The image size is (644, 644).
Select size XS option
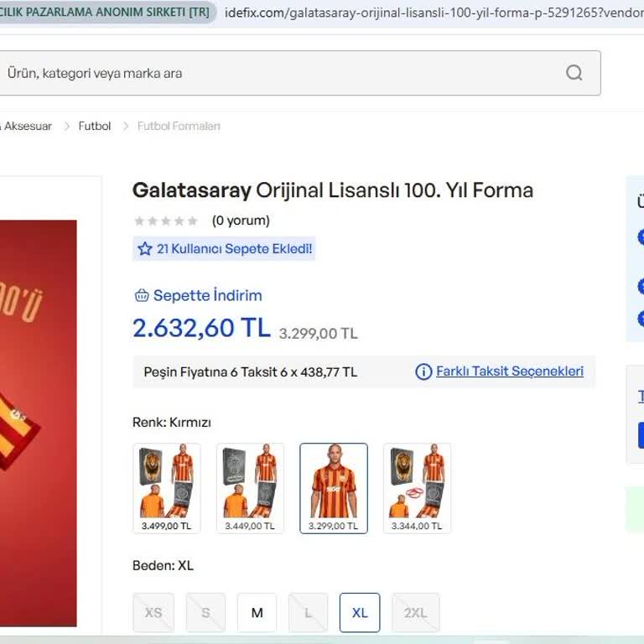pos(153,612)
